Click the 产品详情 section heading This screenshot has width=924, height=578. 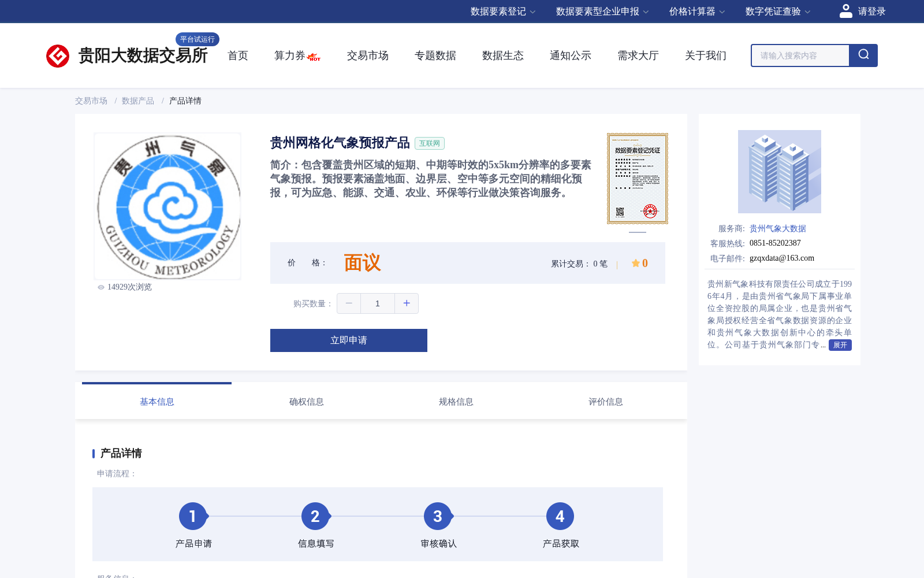pos(121,453)
